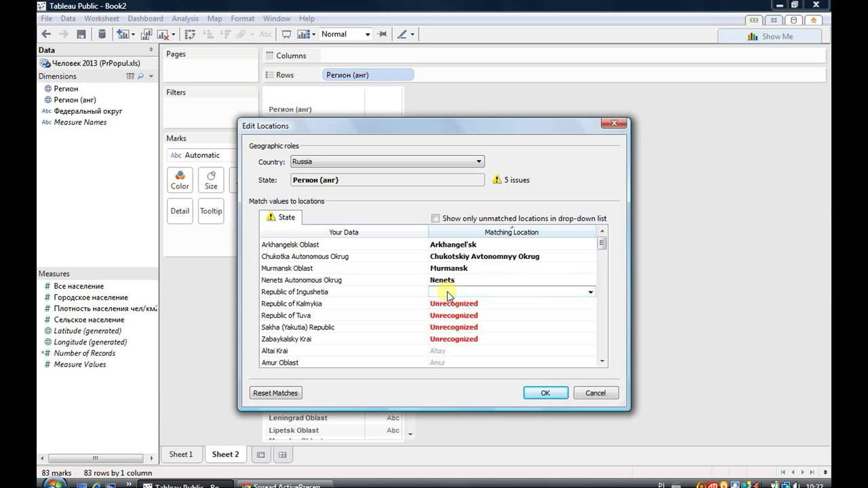
Task: Click the New Dashboard tab icon
Action: 283,455
